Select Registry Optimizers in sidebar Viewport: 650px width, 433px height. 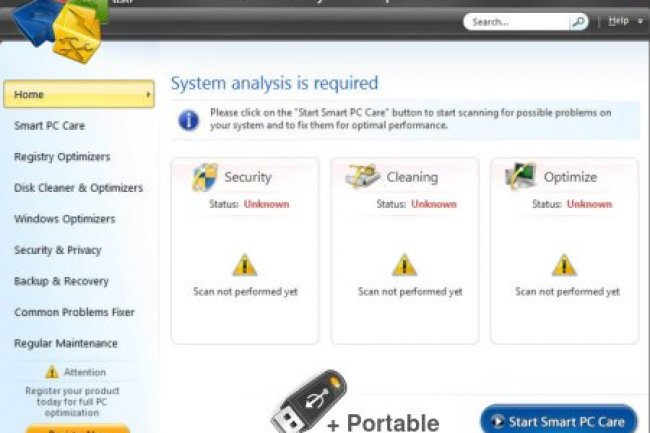click(x=62, y=157)
